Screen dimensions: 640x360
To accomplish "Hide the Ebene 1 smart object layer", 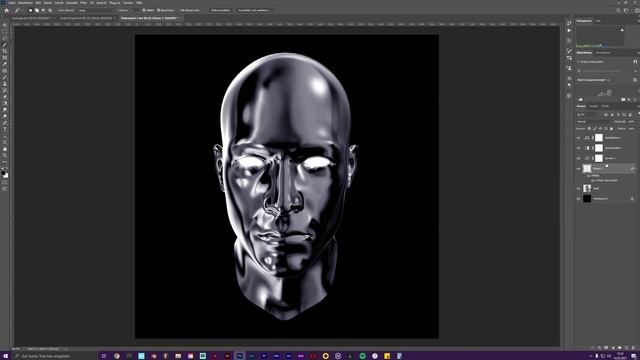I will [x=578, y=168].
